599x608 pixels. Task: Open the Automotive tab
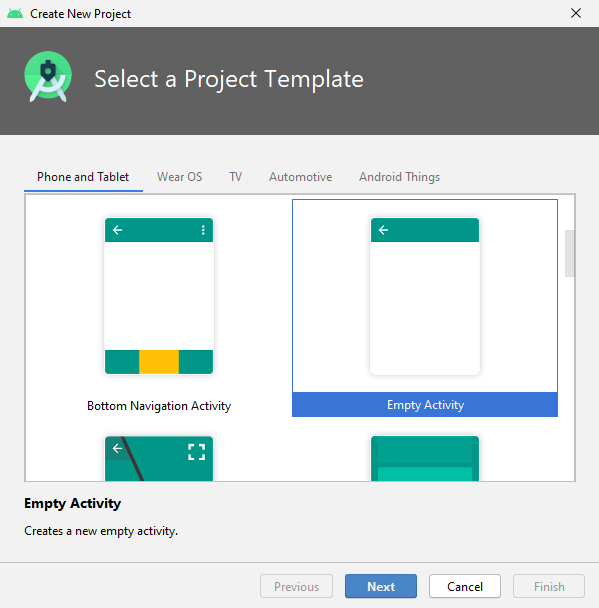[x=300, y=177]
